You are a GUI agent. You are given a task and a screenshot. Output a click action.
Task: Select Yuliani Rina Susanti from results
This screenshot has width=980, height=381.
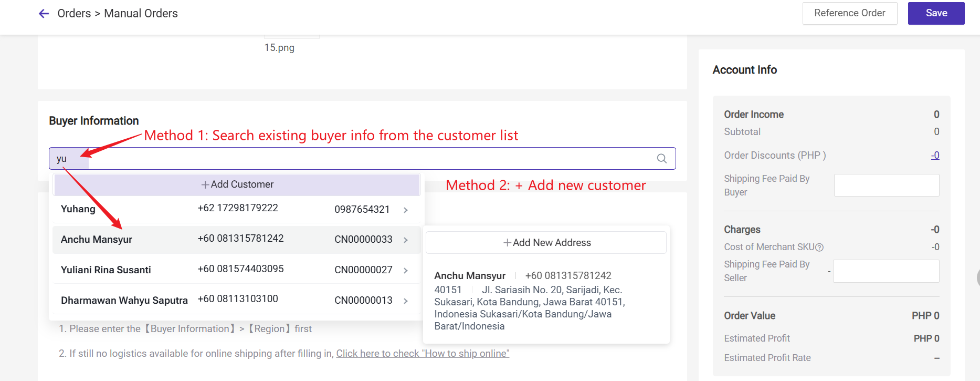point(106,270)
